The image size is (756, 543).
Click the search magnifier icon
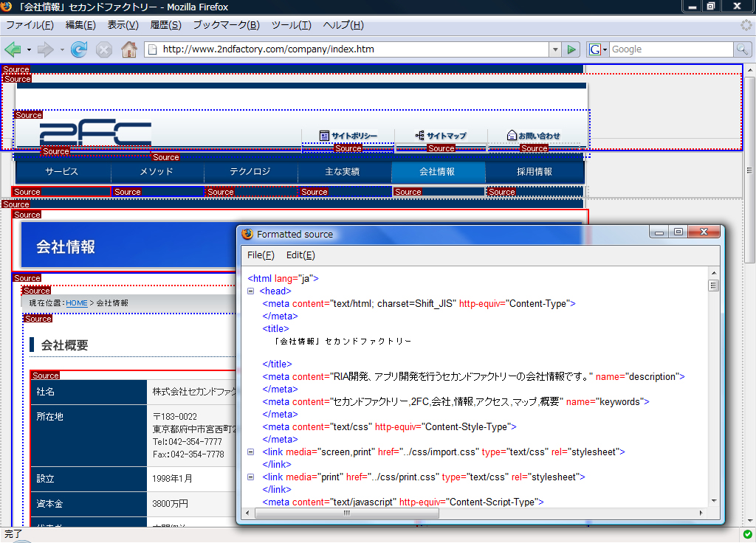tap(742, 49)
